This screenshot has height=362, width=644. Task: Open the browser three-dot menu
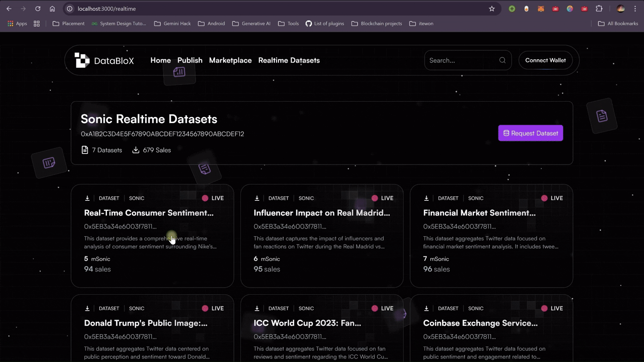[x=635, y=9]
